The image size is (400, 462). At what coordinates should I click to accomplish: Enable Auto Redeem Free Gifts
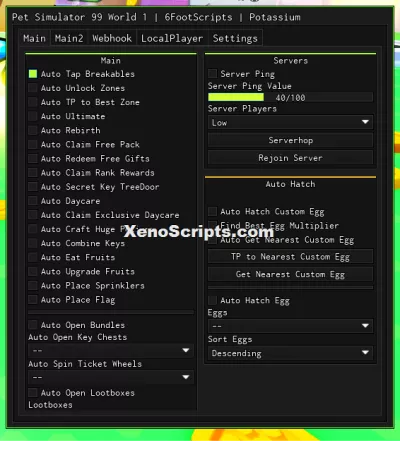pyautogui.click(x=33, y=159)
